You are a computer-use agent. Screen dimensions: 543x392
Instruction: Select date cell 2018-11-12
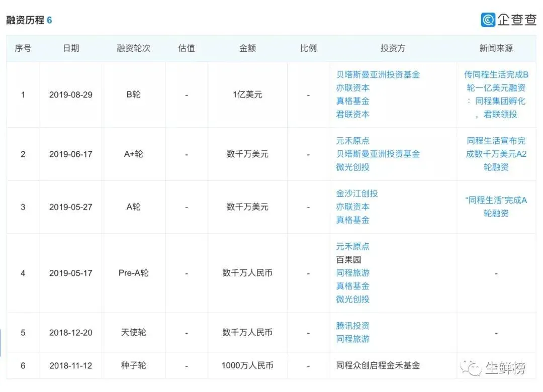(71, 365)
